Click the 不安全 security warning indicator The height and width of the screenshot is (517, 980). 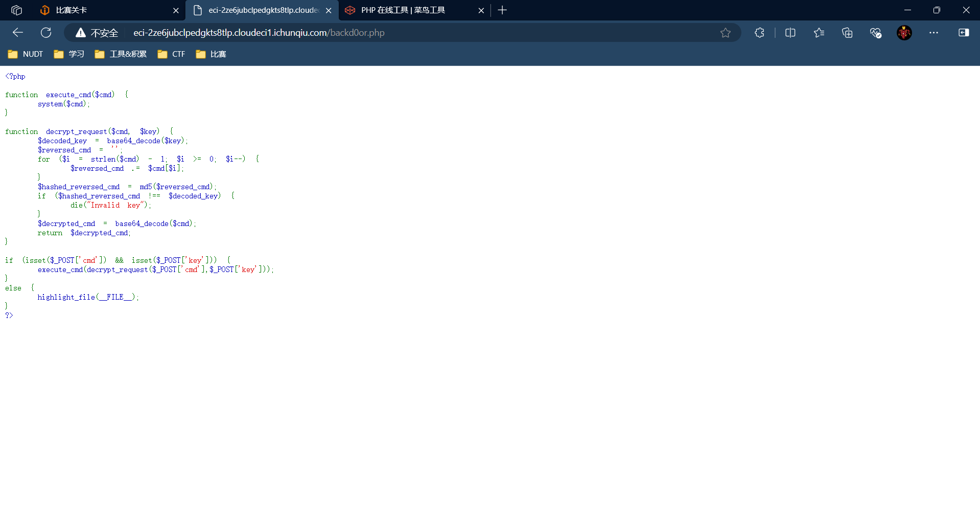(97, 33)
